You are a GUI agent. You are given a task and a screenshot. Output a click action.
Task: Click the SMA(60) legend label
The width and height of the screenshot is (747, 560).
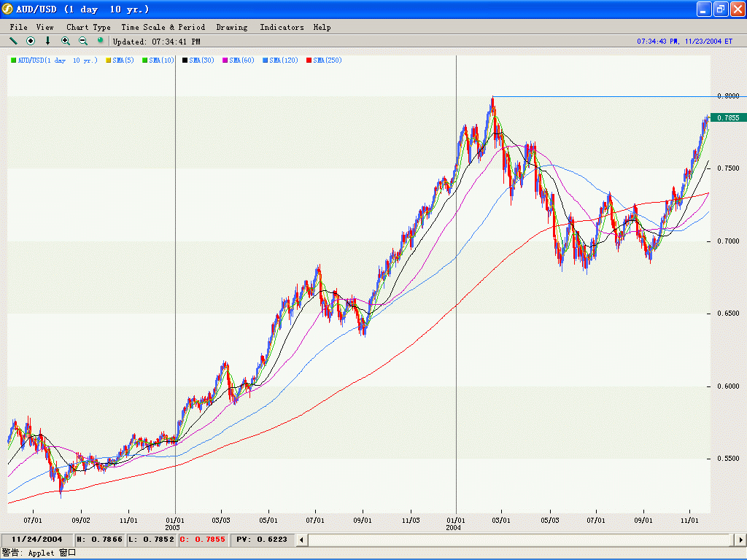241,60
